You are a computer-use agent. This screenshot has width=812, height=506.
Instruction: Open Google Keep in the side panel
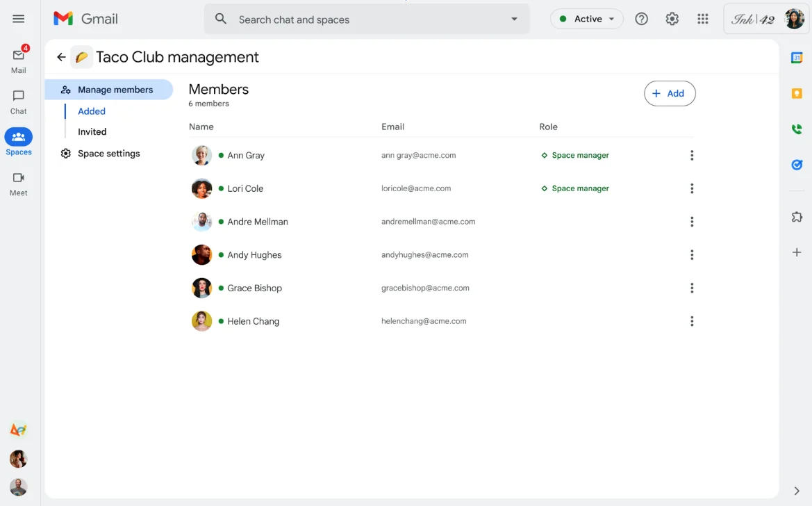pyautogui.click(x=797, y=94)
